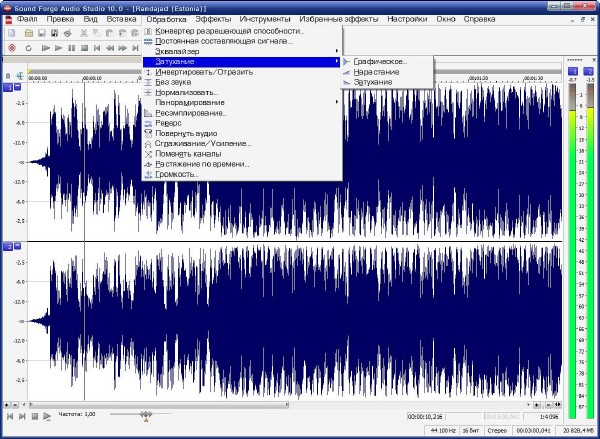This screenshot has width=600, height=439.
Task: Click the playback rate slider at the bottom
Action: tap(146, 414)
